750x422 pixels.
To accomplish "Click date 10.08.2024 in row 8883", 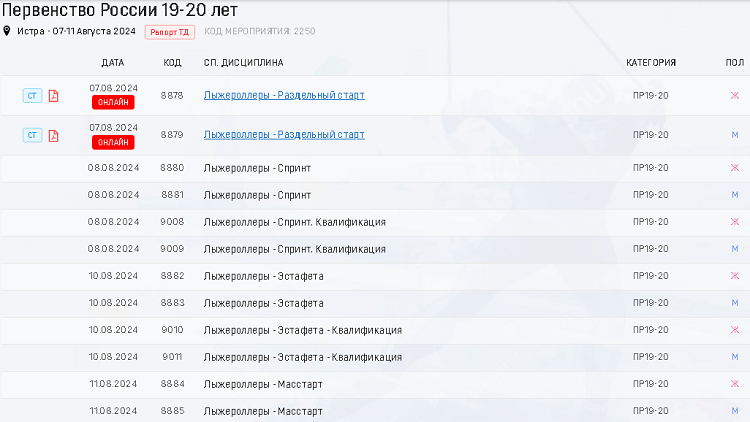I will (113, 303).
